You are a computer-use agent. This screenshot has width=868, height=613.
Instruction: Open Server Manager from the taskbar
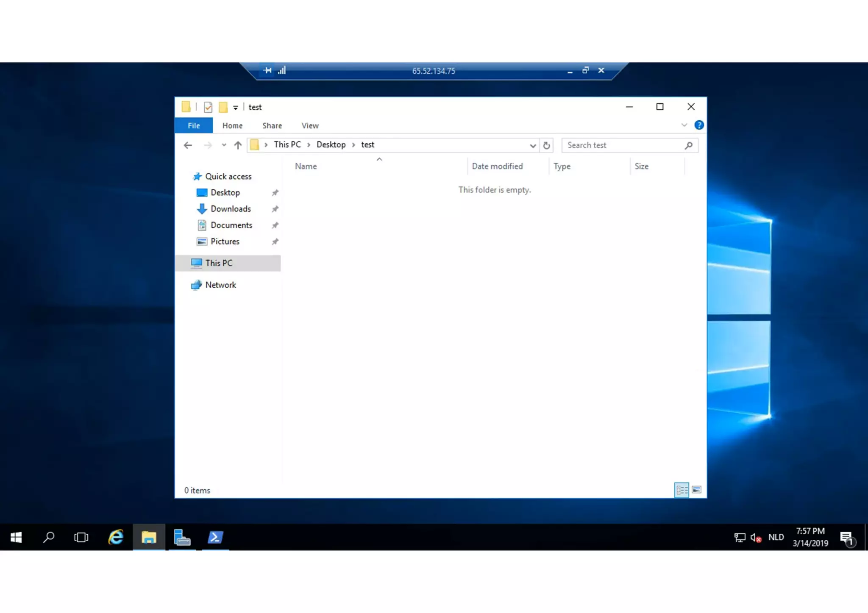(182, 537)
